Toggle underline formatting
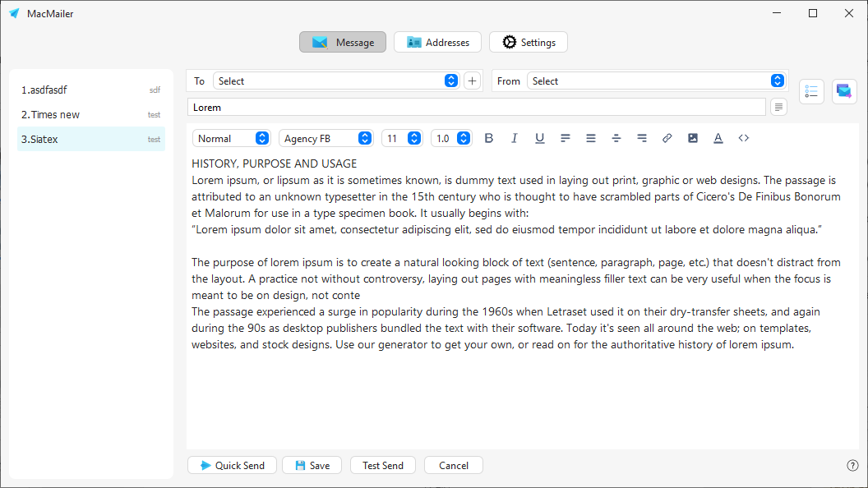Image resolution: width=868 pixels, height=488 pixels. point(539,138)
